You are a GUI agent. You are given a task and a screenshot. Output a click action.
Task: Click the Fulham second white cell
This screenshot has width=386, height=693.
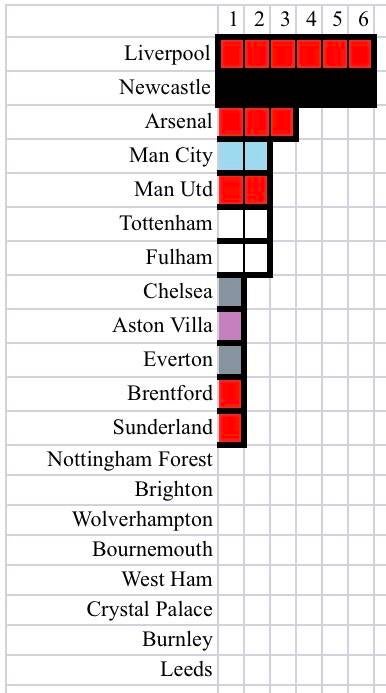click(x=256, y=257)
